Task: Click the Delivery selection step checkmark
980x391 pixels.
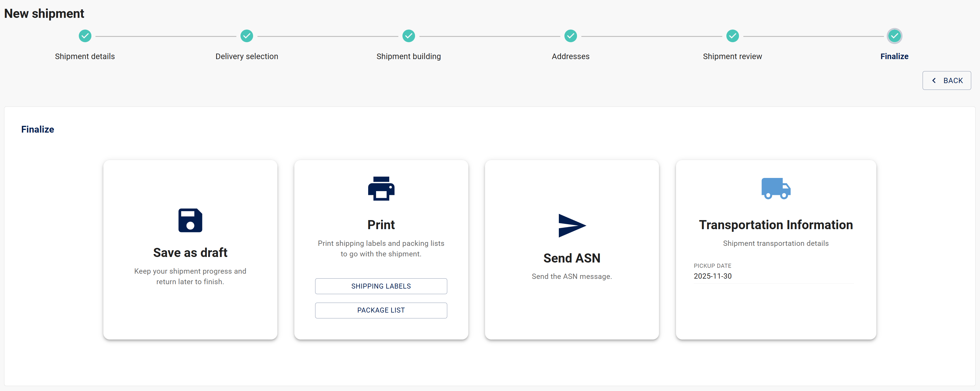Action: click(x=247, y=36)
